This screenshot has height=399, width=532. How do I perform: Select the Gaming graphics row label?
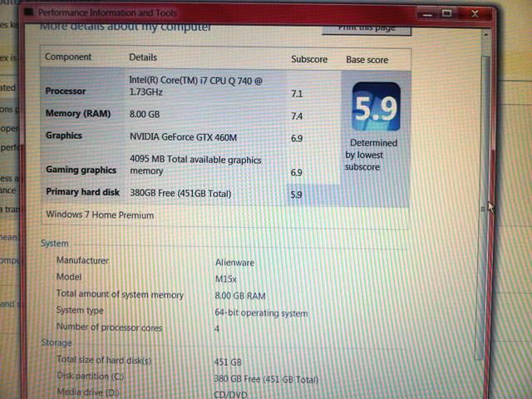click(x=81, y=170)
